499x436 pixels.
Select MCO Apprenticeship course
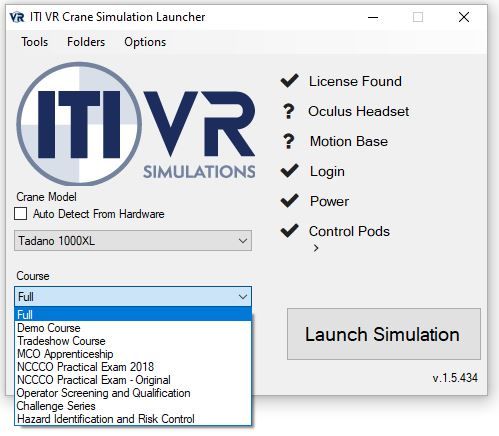pyautogui.click(x=133, y=354)
